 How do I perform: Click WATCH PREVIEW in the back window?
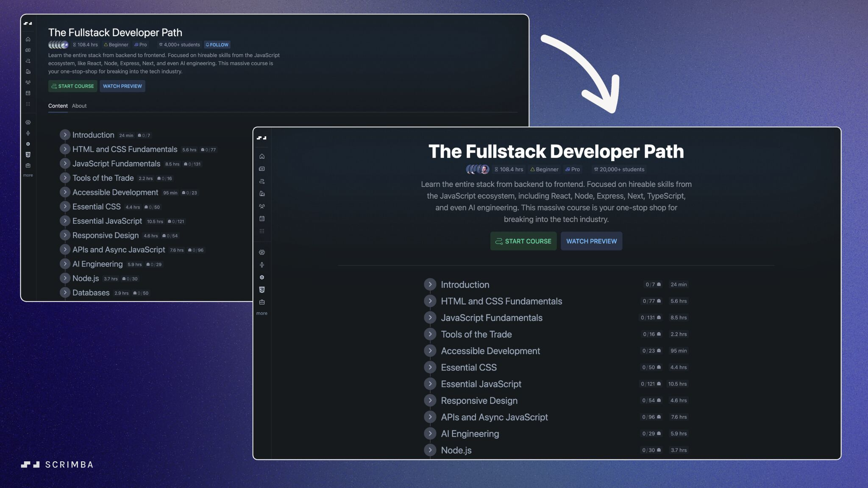(x=122, y=86)
